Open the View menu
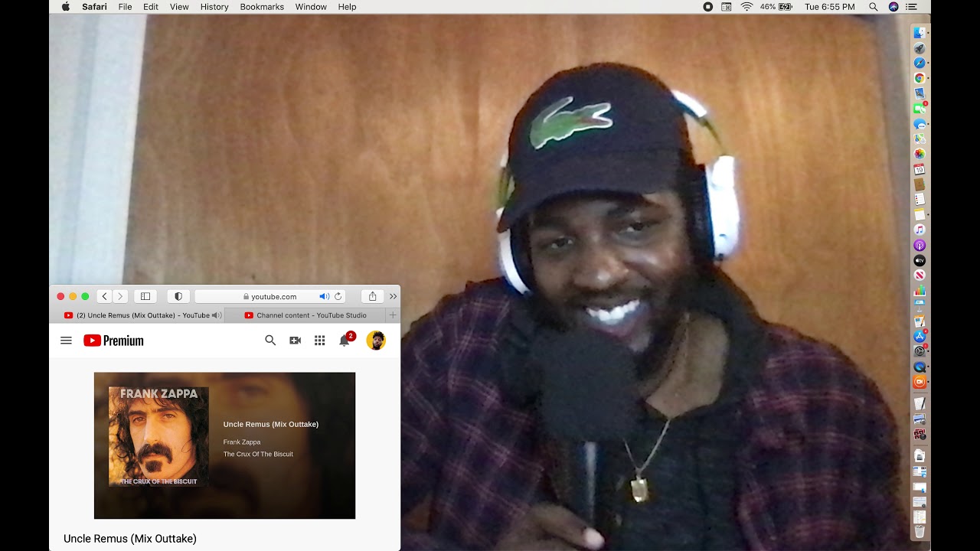Viewport: 980px width, 551px height. [179, 7]
